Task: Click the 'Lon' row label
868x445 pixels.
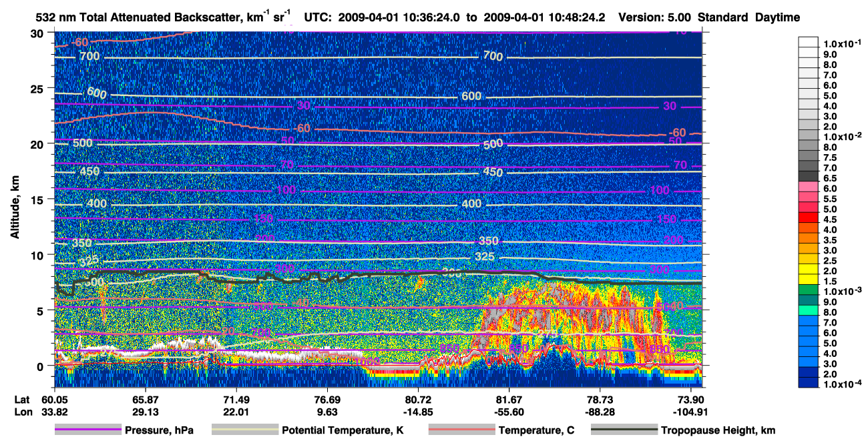Action: (x=22, y=412)
